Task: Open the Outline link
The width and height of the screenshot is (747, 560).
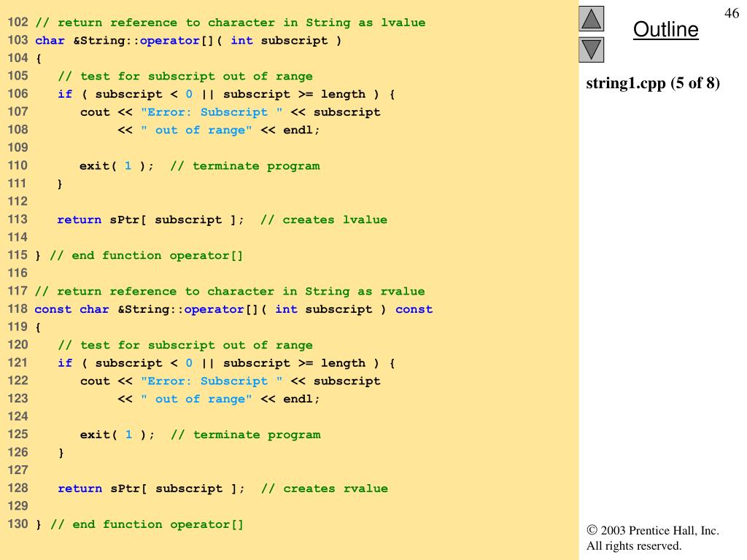Action: (665, 29)
